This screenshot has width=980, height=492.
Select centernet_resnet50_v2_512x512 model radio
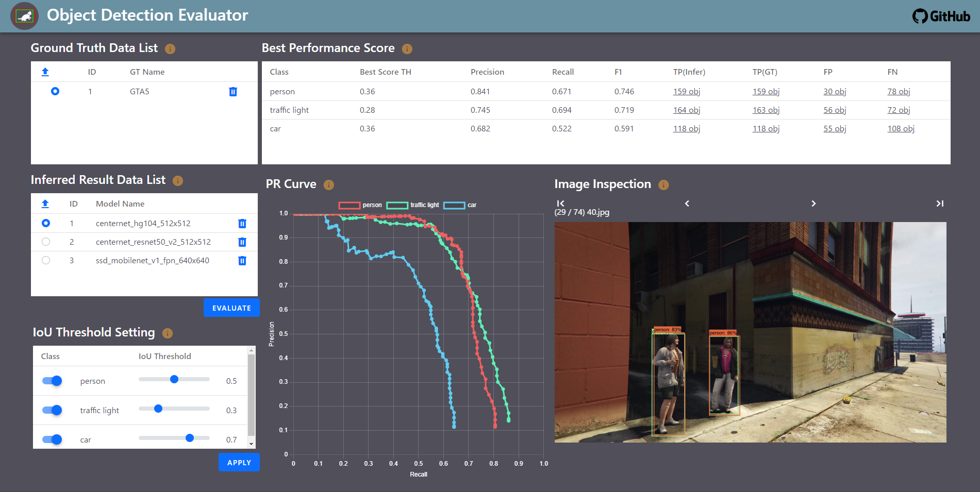[x=46, y=242]
